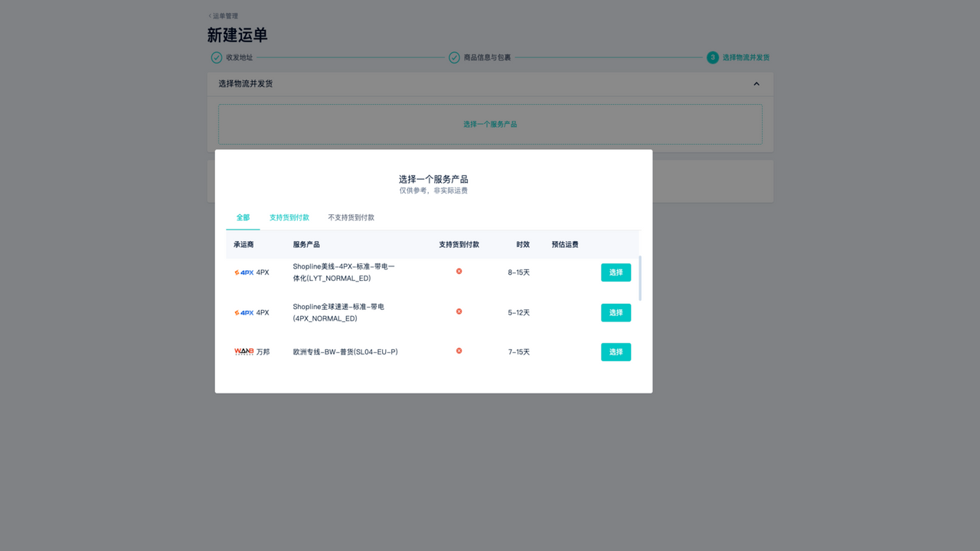Collapse the 选择物流并发货 panel chevron
The height and width of the screenshot is (551, 980).
(756, 84)
